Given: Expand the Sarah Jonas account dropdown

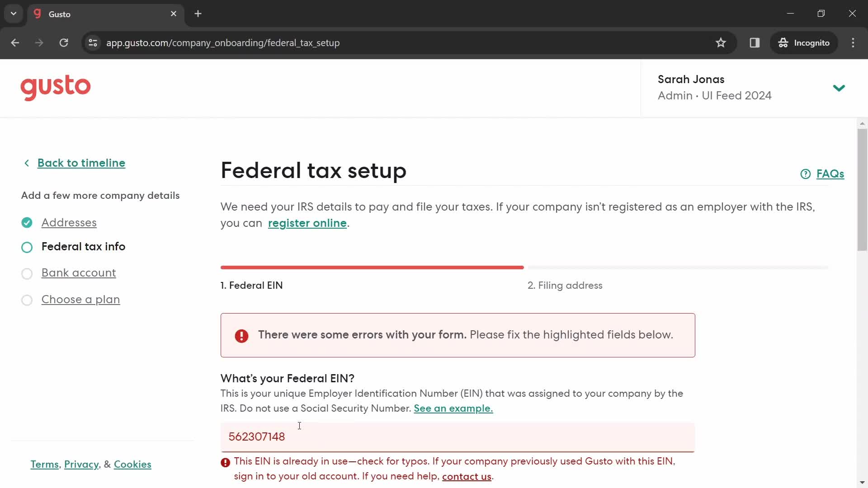Looking at the screenshot, I should point(840,88).
